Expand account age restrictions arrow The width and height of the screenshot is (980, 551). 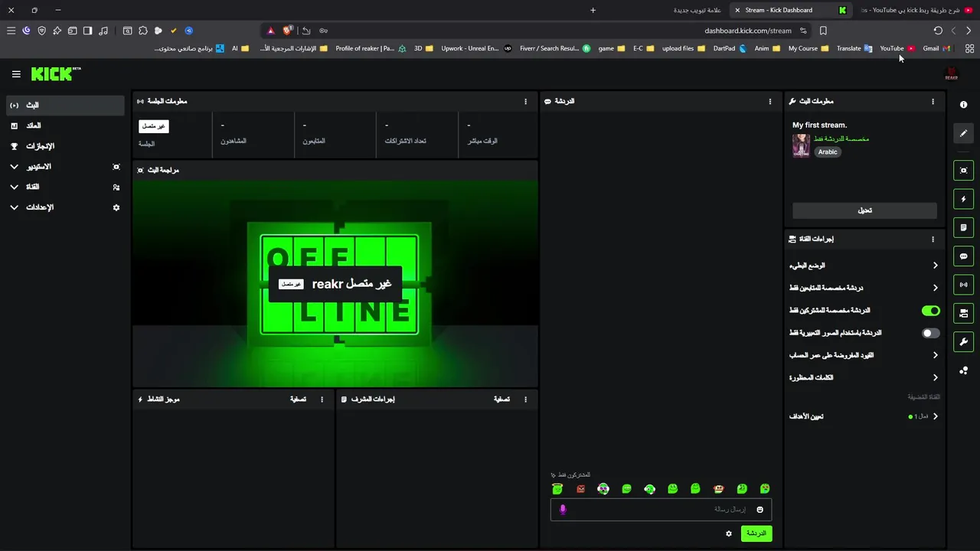pos(935,355)
